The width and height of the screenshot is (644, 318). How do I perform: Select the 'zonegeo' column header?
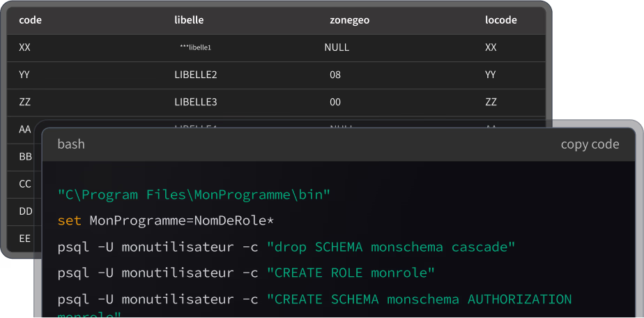pos(349,20)
